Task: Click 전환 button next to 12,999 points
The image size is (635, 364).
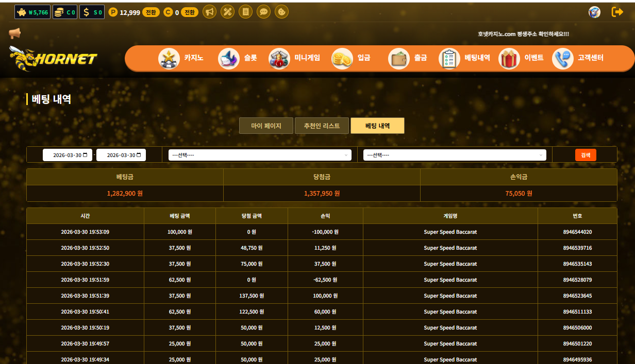Action: click(x=151, y=12)
